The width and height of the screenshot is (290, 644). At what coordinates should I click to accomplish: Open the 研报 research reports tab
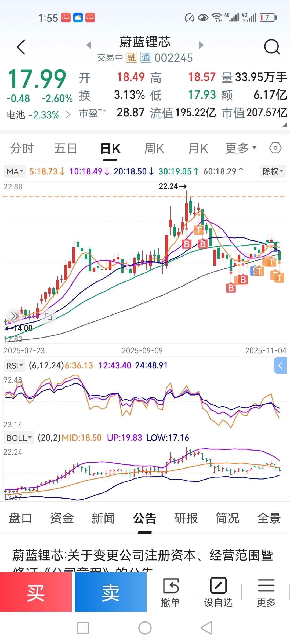pos(186,518)
